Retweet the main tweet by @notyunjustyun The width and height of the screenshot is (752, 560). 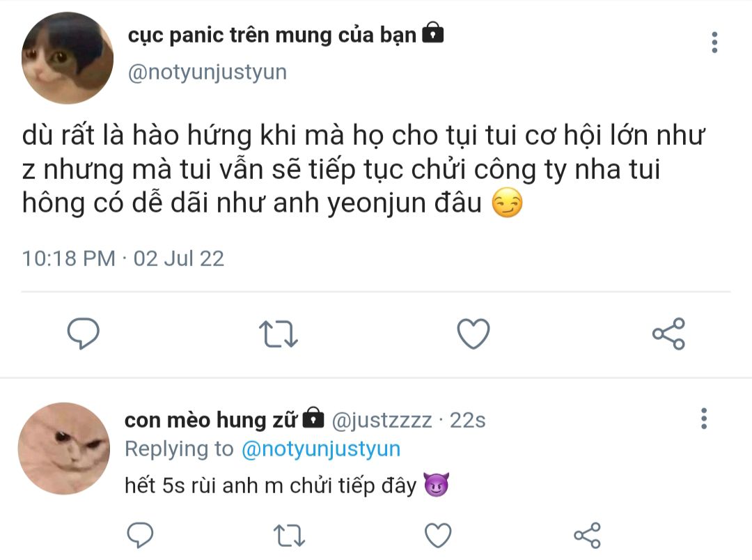point(278,334)
